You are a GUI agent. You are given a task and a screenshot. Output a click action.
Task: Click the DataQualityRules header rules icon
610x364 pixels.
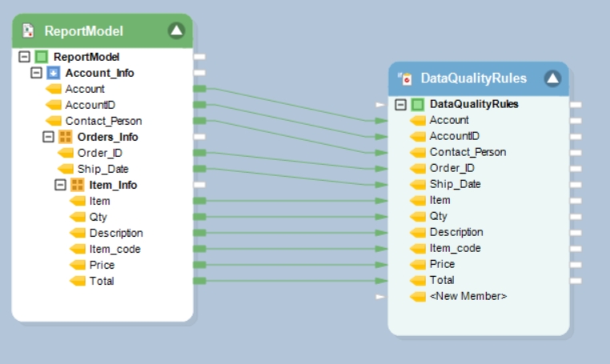[x=405, y=78]
